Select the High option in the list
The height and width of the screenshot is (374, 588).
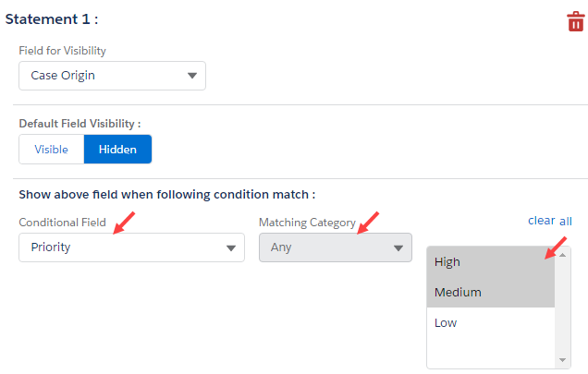(x=490, y=262)
